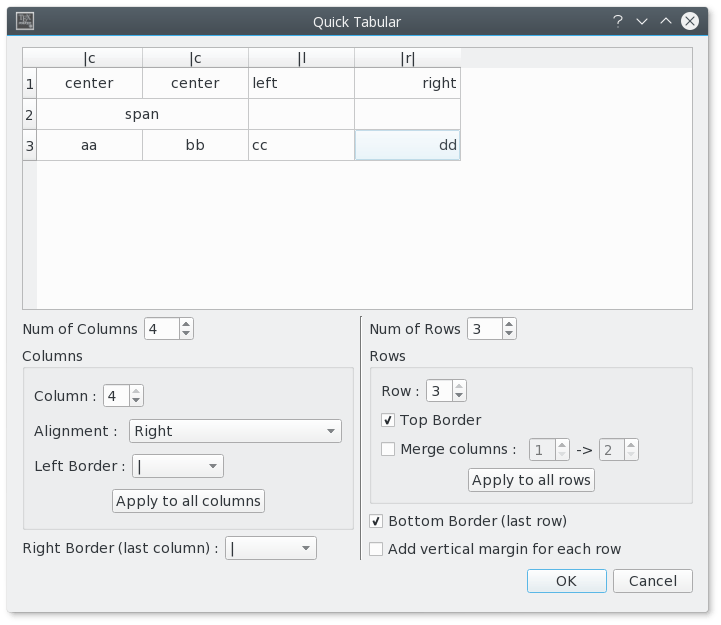Enable the Merge columns checkbox
The image size is (721, 625).
pos(388,450)
